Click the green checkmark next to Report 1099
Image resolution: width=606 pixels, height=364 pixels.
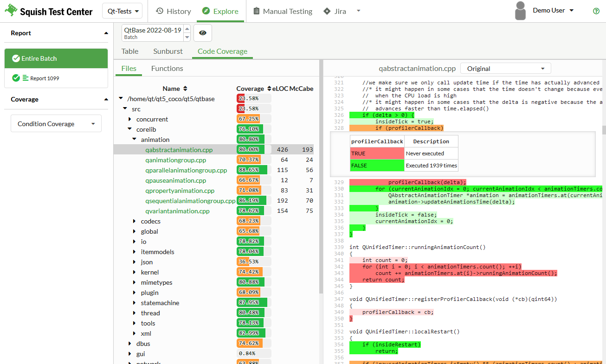[16, 78]
